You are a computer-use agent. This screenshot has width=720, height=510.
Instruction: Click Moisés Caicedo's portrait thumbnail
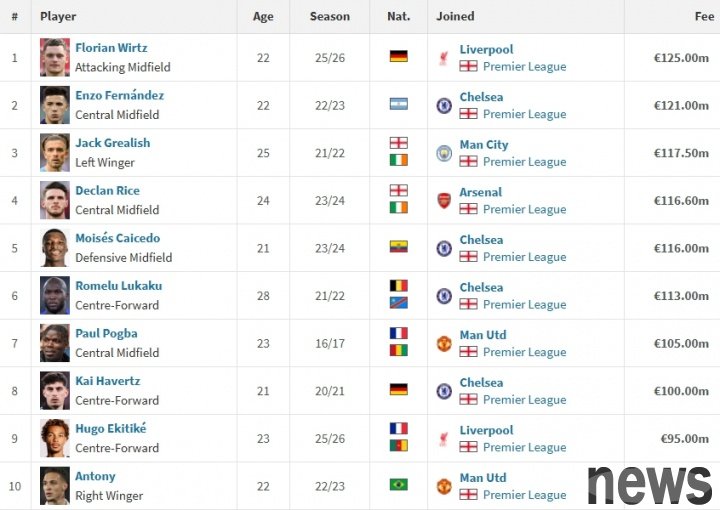(x=55, y=248)
